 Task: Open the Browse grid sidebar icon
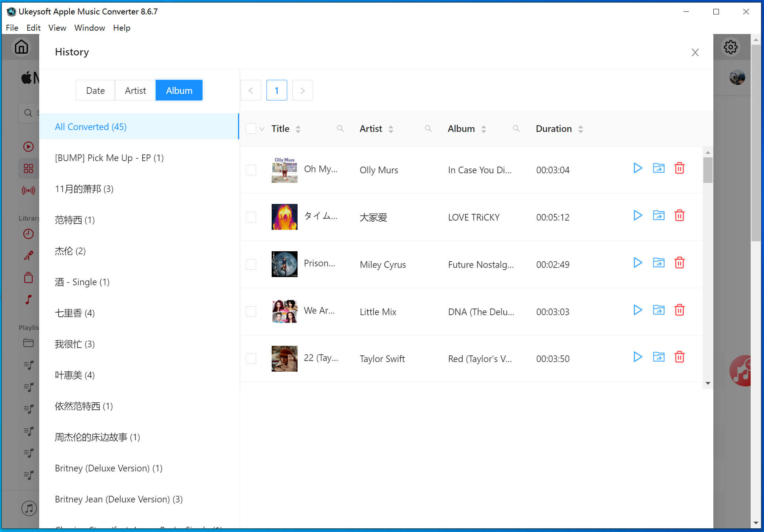click(28, 168)
